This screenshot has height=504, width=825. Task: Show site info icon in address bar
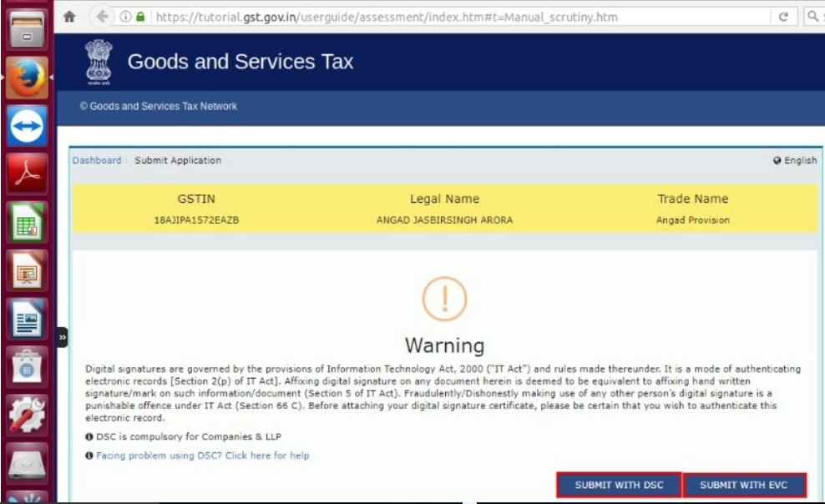[x=126, y=17]
